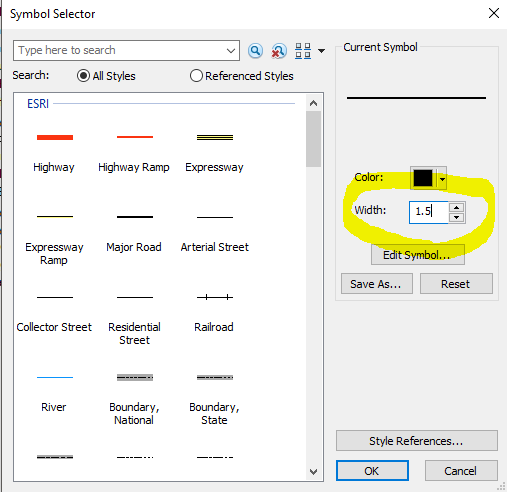Click the ESRI style group heading
The height and width of the screenshot is (492, 507).
38,104
